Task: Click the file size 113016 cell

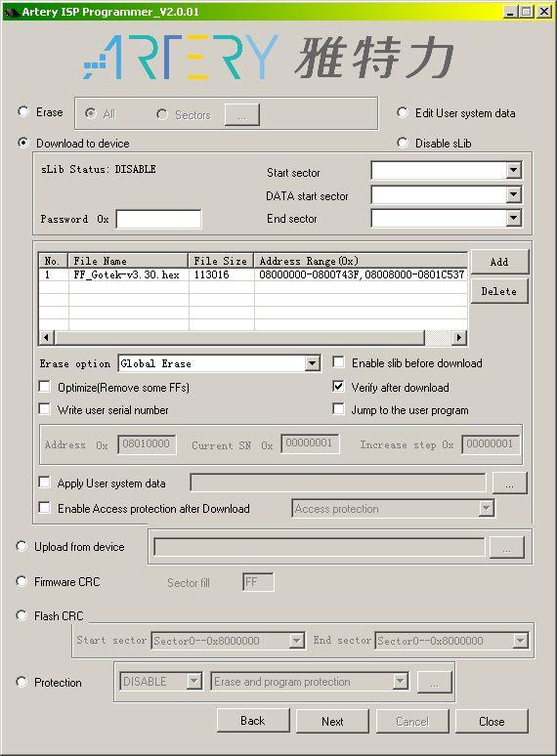Action: (222, 274)
